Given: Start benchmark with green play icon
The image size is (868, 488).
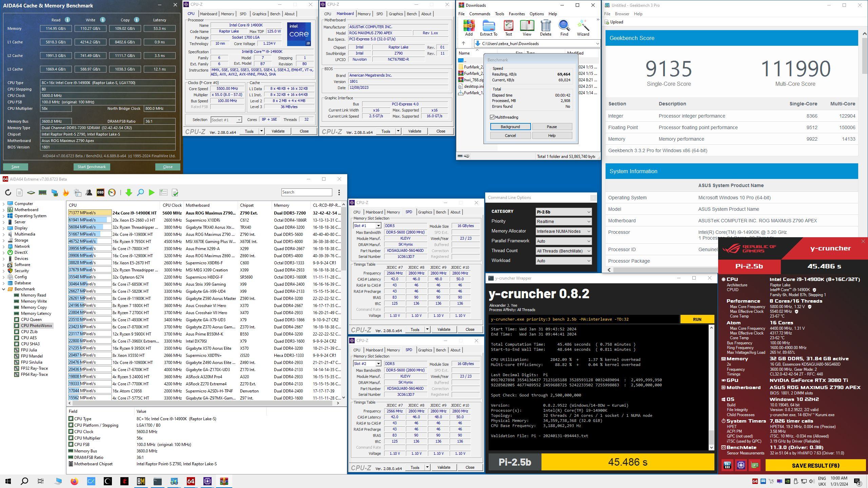Looking at the screenshot, I should pos(152,192).
